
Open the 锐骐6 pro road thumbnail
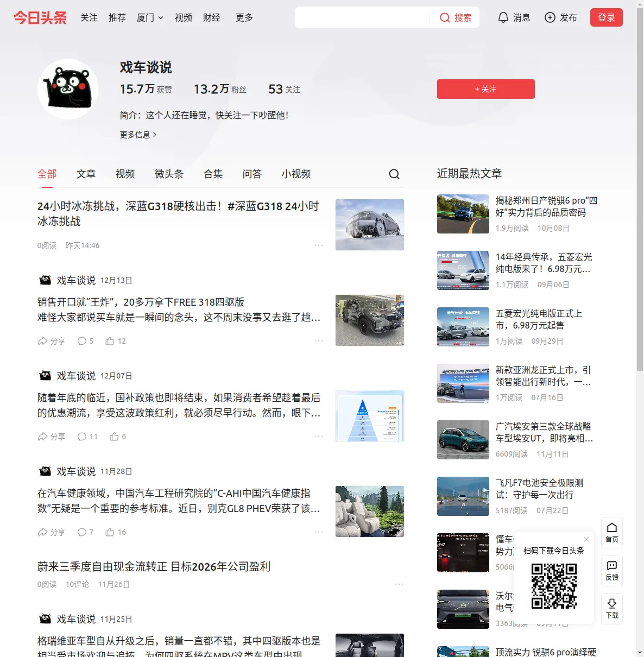(463, 214)
